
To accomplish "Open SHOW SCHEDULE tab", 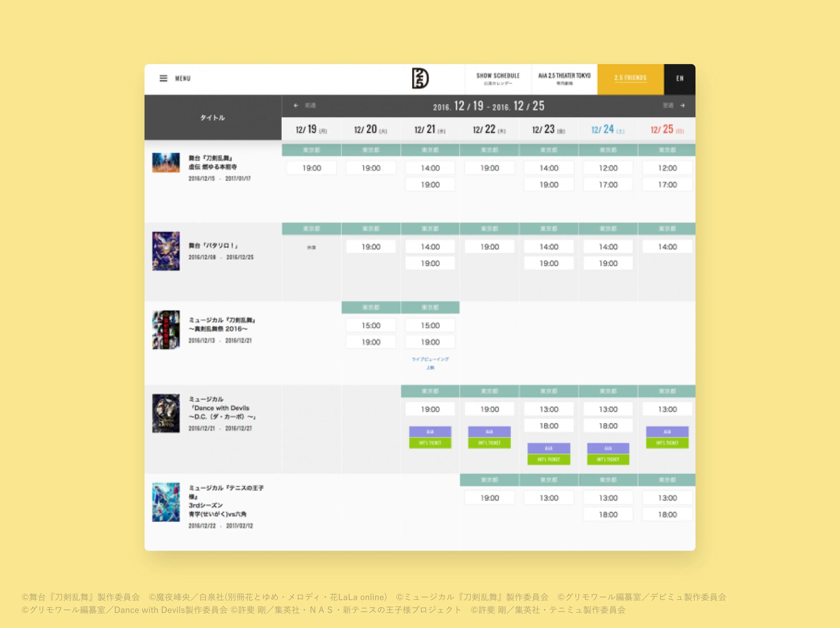I will tap(498, 79).
